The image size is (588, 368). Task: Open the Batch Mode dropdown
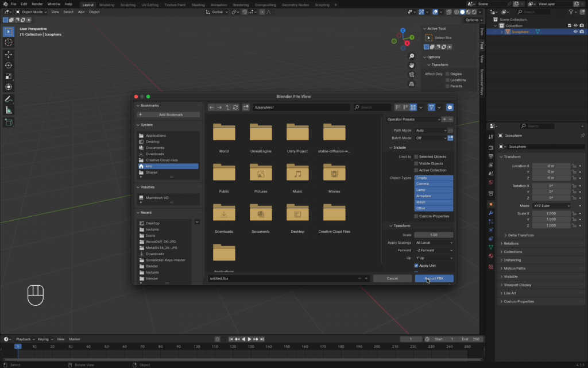point(431,138)
